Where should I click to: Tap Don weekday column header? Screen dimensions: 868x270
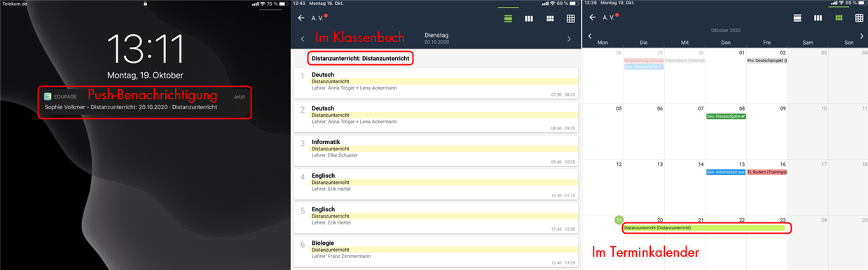726,43
